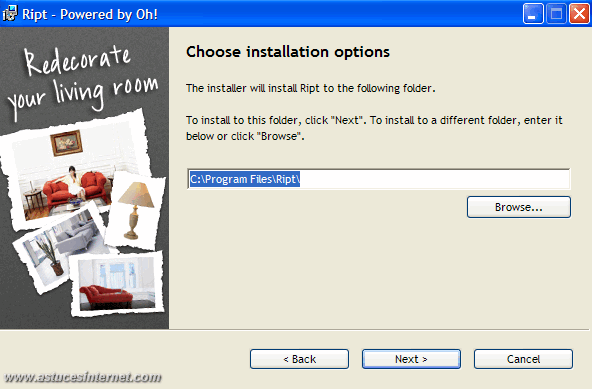Click the red chaise lounge photo
The width and height of the screenshot is (592, 389).
pos(117,283)
